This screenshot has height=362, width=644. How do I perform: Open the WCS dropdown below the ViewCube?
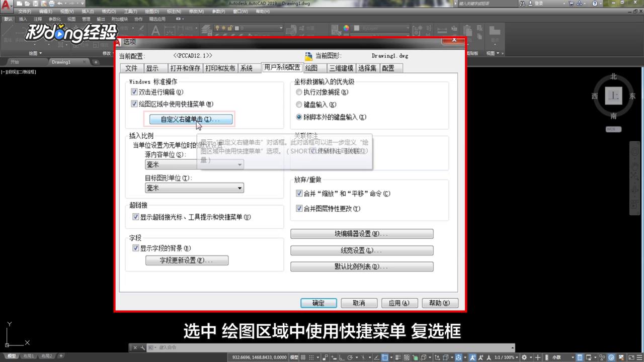[613, 129]
